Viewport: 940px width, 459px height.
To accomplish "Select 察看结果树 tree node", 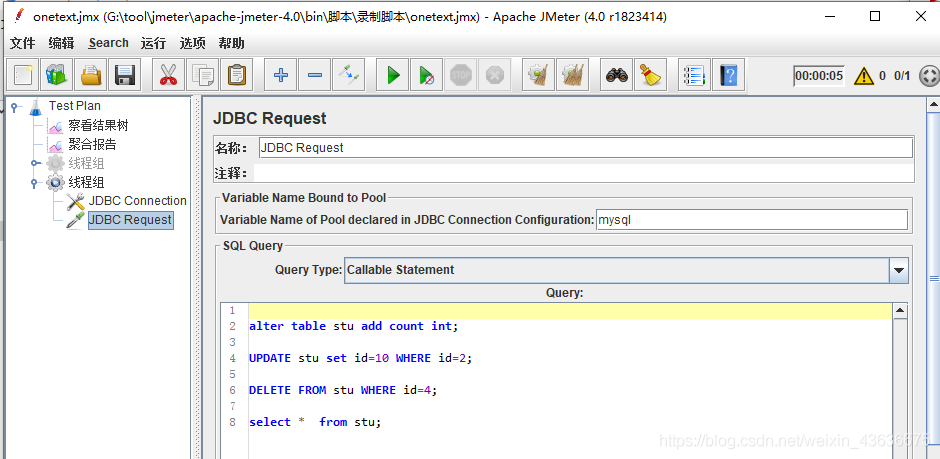I will [x=98, y=125].
